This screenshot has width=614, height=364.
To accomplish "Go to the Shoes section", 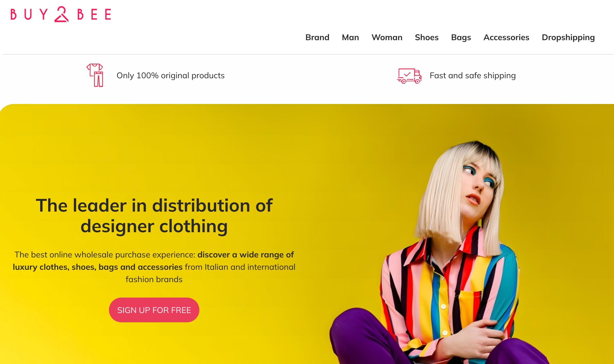I will click(x=427, y=37).
